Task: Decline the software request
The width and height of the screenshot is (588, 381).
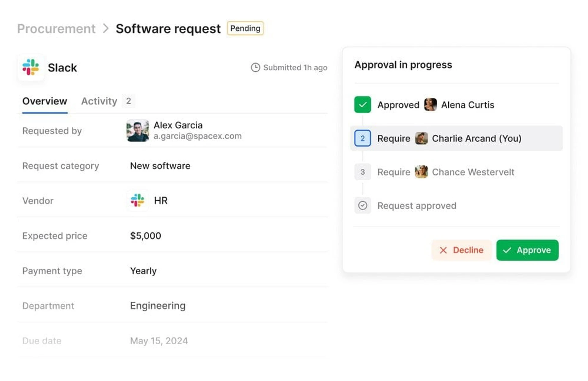Action: coord(462,250)
